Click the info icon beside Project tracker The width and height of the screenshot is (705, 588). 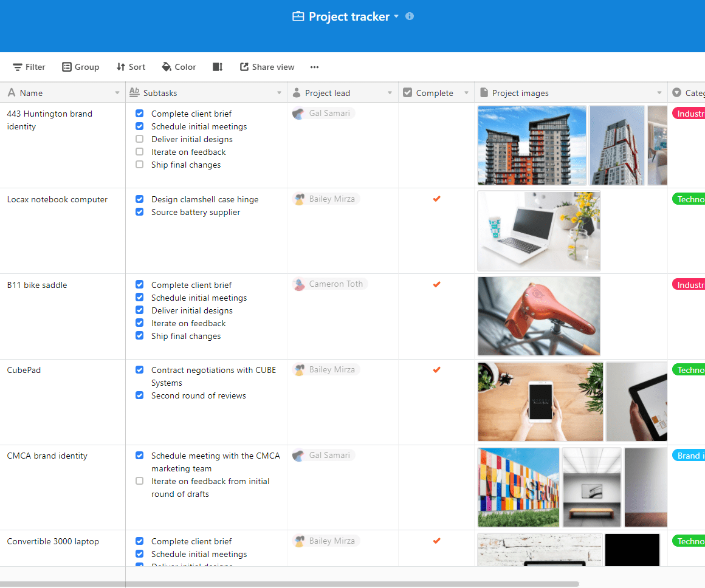[x=410, y=16]
